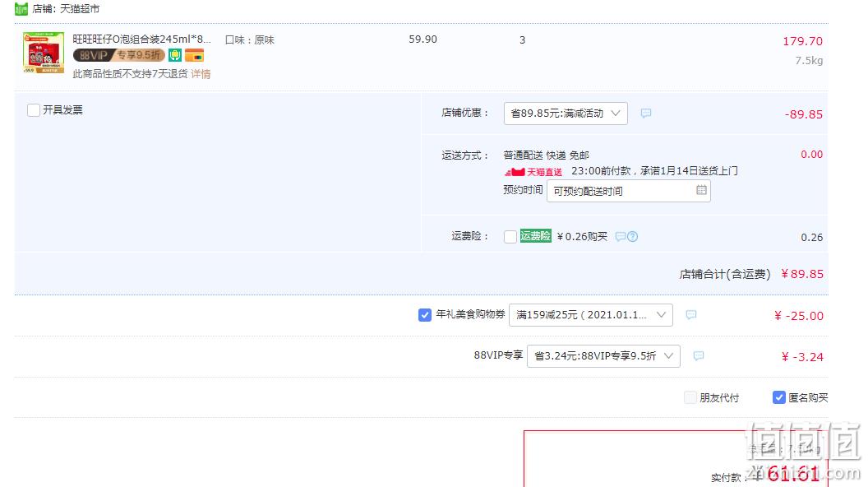
Task: Open the 旺旺旺仔O泡 product thumbnail
Action: pyautogui.click(x=44, y=53)
